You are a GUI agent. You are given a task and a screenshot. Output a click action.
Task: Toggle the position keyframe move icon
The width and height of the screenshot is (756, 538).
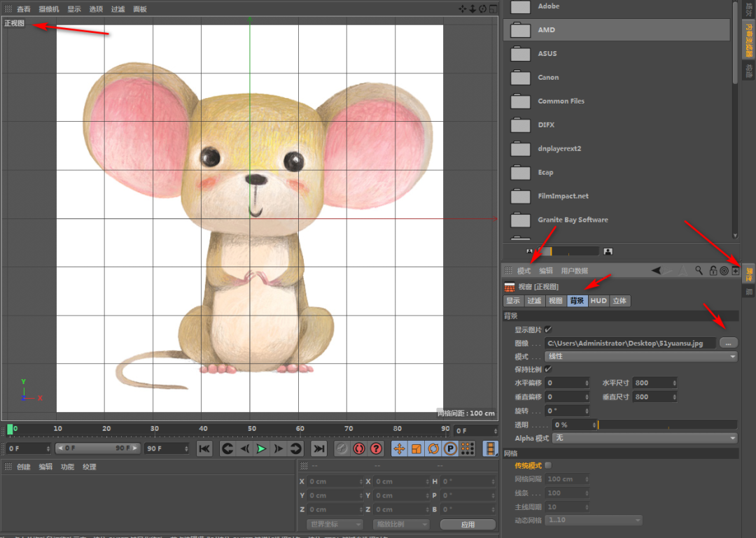click(x=399, y=448)
